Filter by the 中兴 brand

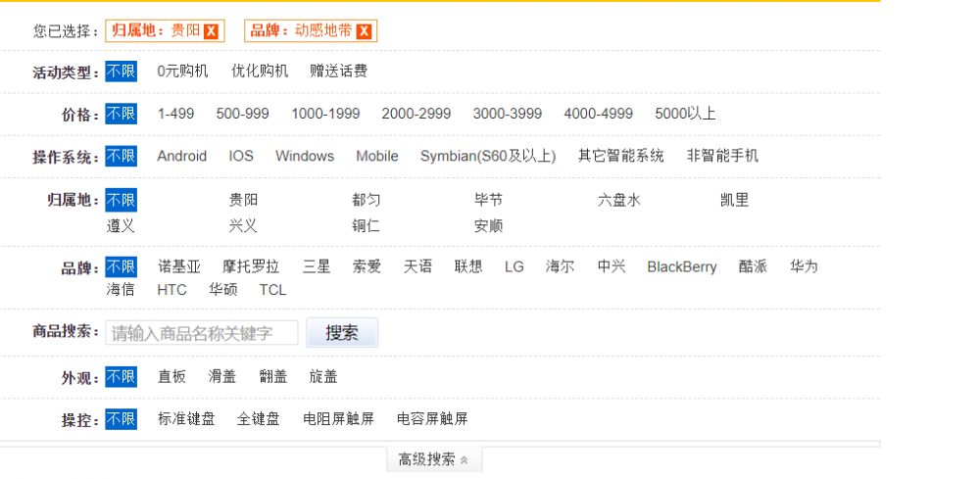[x=612, y=267]
